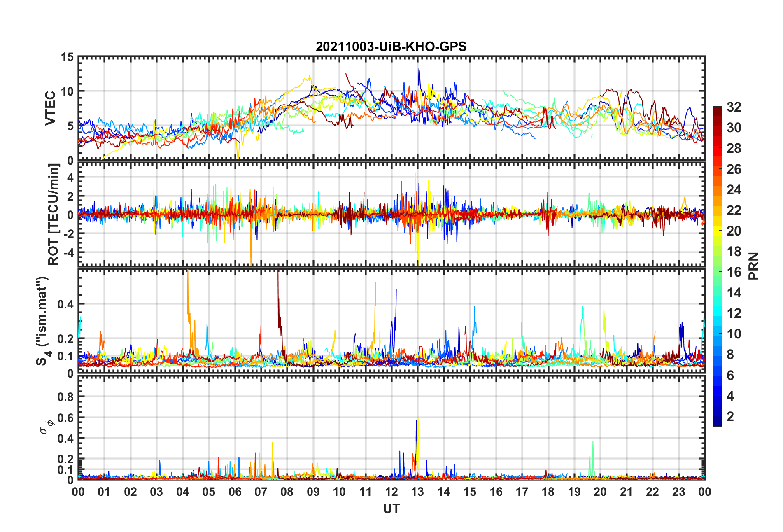Click VTEC axis tick 15
The image size is (783, 532).
click(x=68, y=57)
